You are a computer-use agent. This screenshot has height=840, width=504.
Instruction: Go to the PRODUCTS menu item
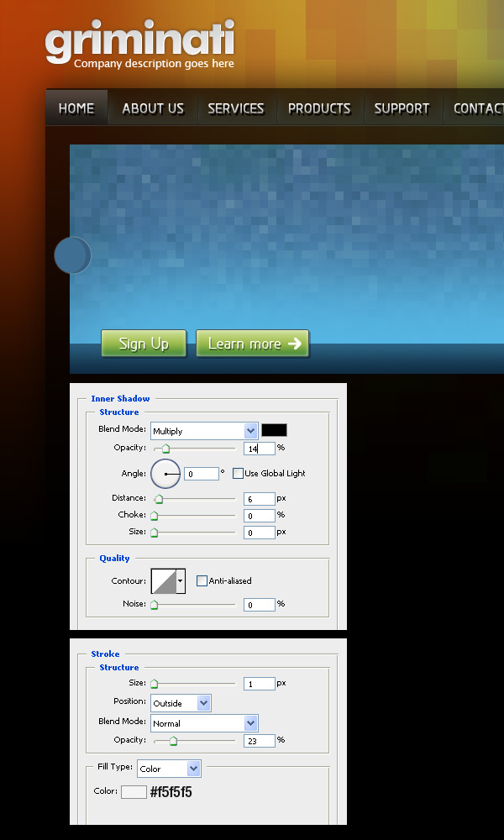tap(319, 108)
